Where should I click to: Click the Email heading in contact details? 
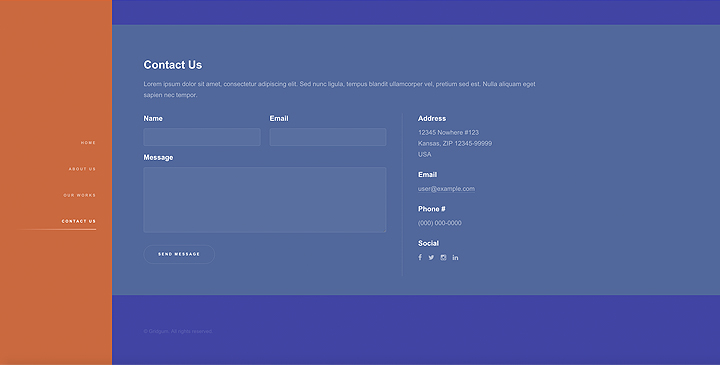point(428,174)
